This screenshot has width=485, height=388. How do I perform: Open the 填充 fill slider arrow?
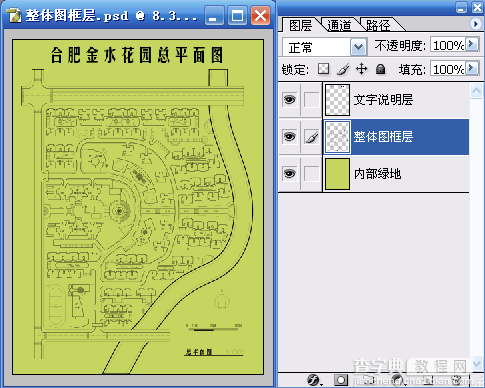[472, 68]
